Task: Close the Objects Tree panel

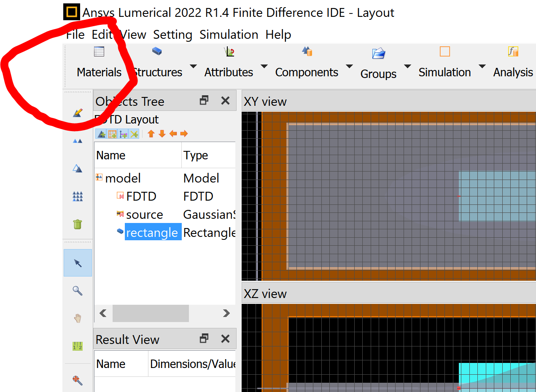Action: [226, 101]
